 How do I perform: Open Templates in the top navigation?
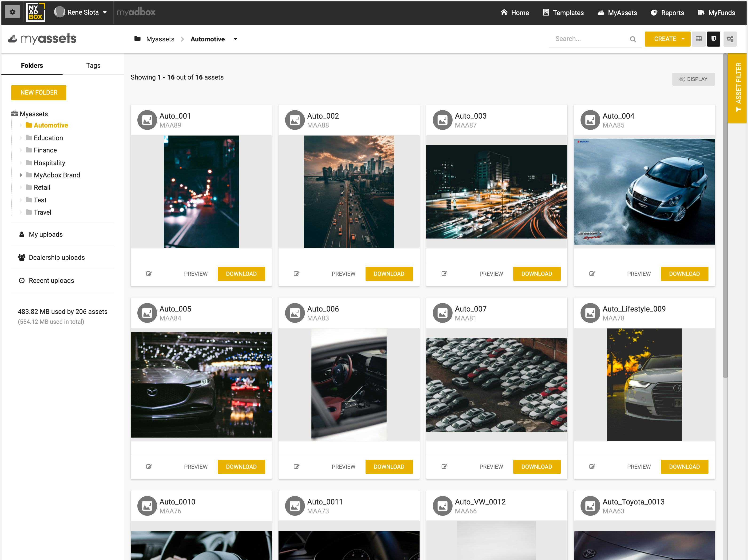(x=563, y=12)
